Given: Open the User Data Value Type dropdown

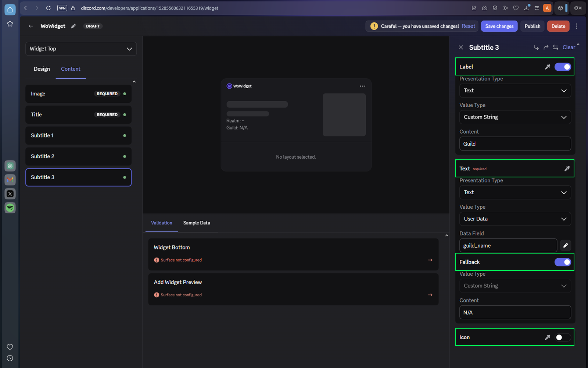Looking at the screenshot, I should click(x=515, y=219).
